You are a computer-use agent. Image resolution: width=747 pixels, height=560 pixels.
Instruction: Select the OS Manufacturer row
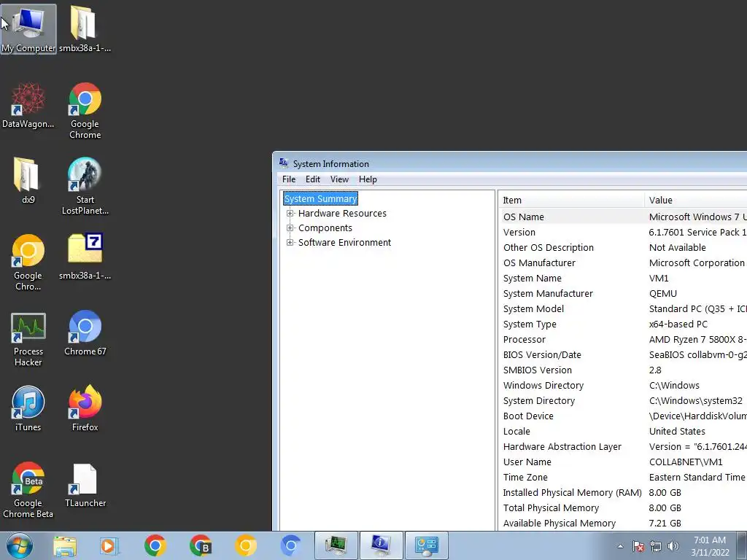(623, 262)
